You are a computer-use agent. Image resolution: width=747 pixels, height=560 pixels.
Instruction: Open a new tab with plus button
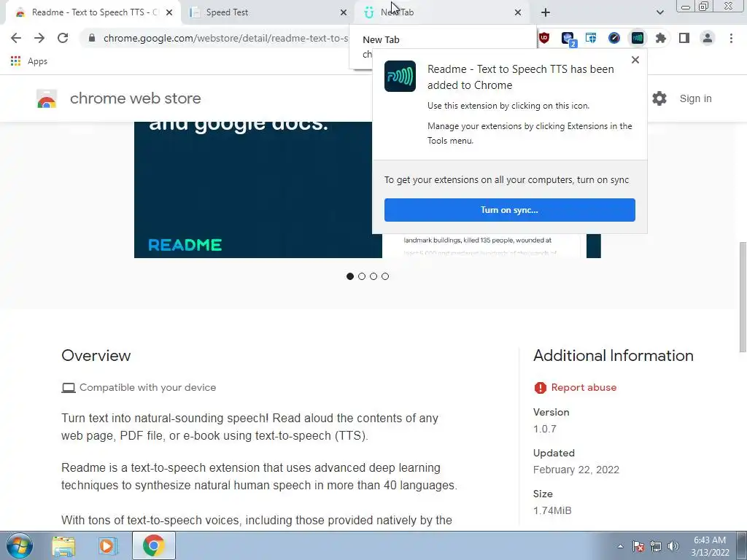[546, 12]
